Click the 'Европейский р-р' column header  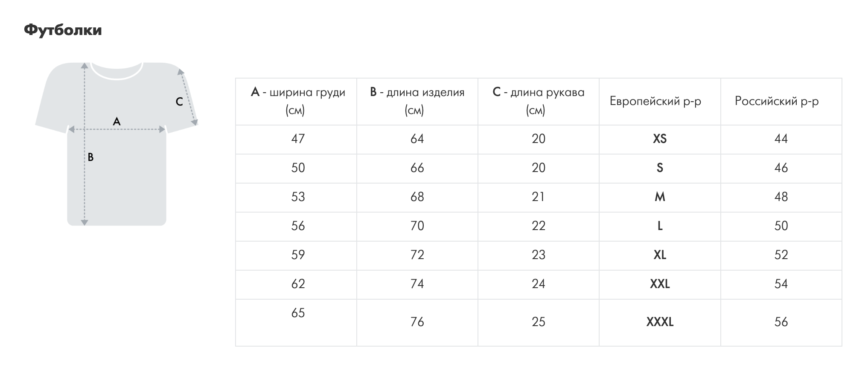point(655,101)
